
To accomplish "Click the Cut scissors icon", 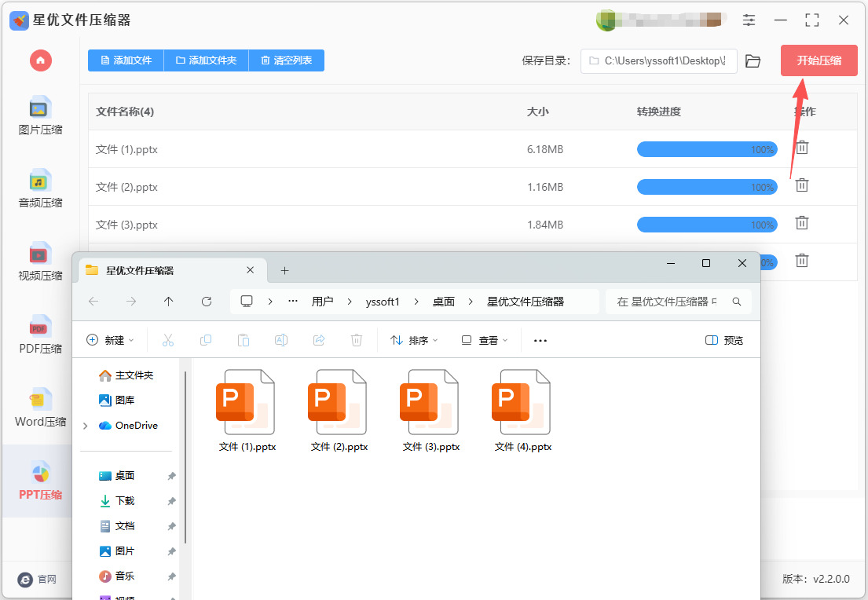I will coord(168,340).
